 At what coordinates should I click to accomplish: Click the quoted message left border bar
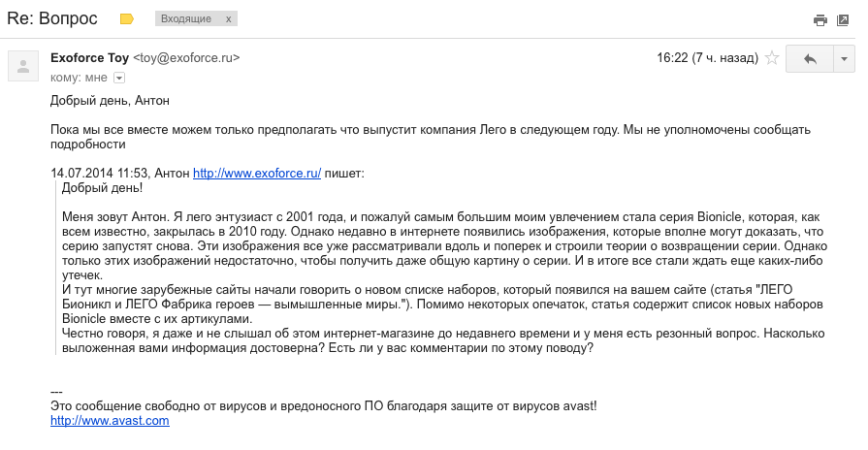click(56, 268)
